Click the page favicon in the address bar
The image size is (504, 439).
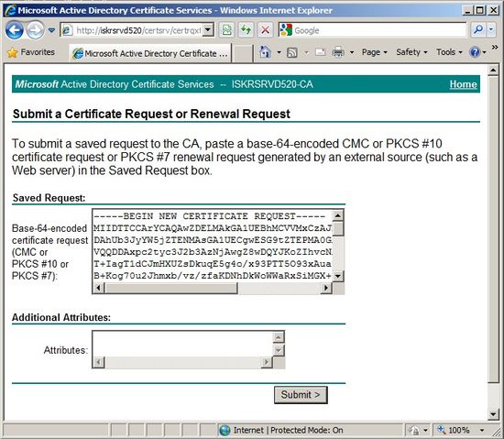67,30
